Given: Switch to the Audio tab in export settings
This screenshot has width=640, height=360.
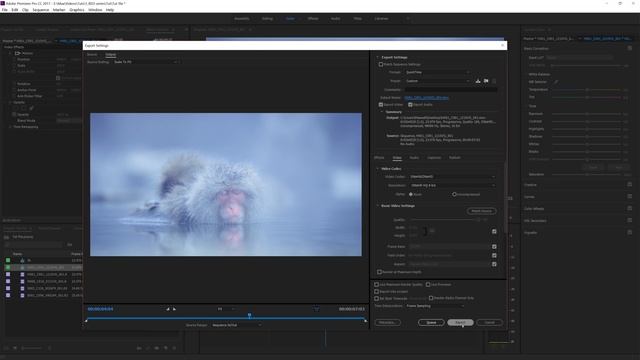Looking at the screenshot, I should pyautogui.click(x=414, y=158).
